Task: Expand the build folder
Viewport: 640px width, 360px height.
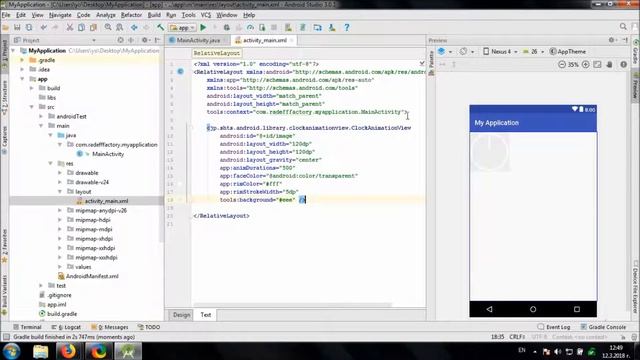Action: [x=32, y=88]
